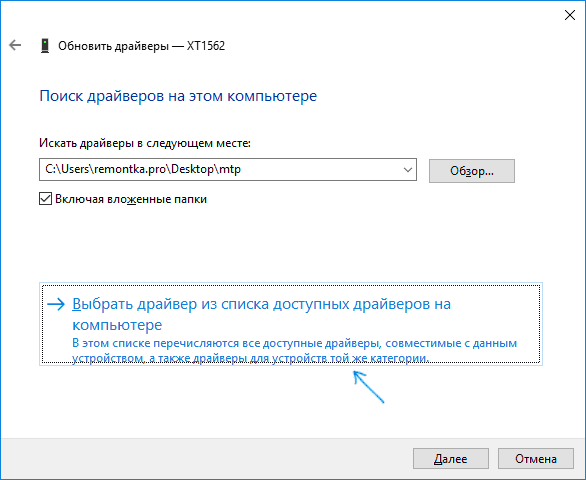Screen dimensions: 586x480
Task: Choose 'Выбрать драйвер из списка доступных драйверов'
Action: pyautogui.click(x=291, y=324)
